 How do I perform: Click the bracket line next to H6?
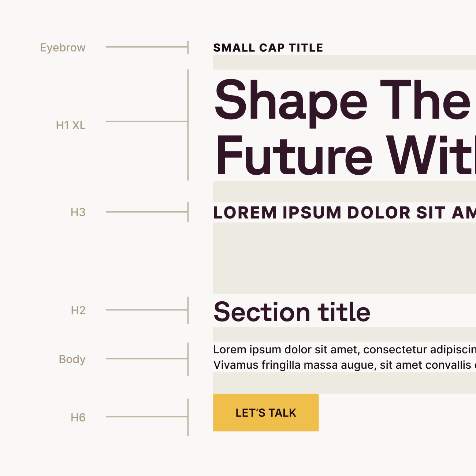point(147,417)
